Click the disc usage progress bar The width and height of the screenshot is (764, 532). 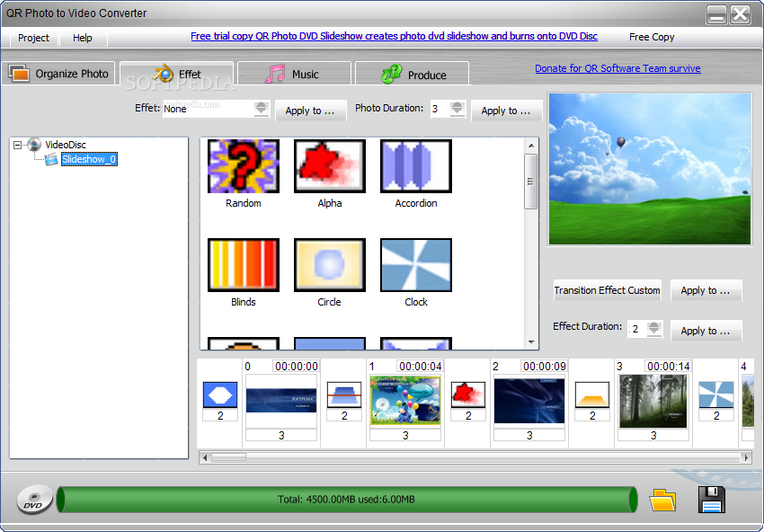point(347,500)
